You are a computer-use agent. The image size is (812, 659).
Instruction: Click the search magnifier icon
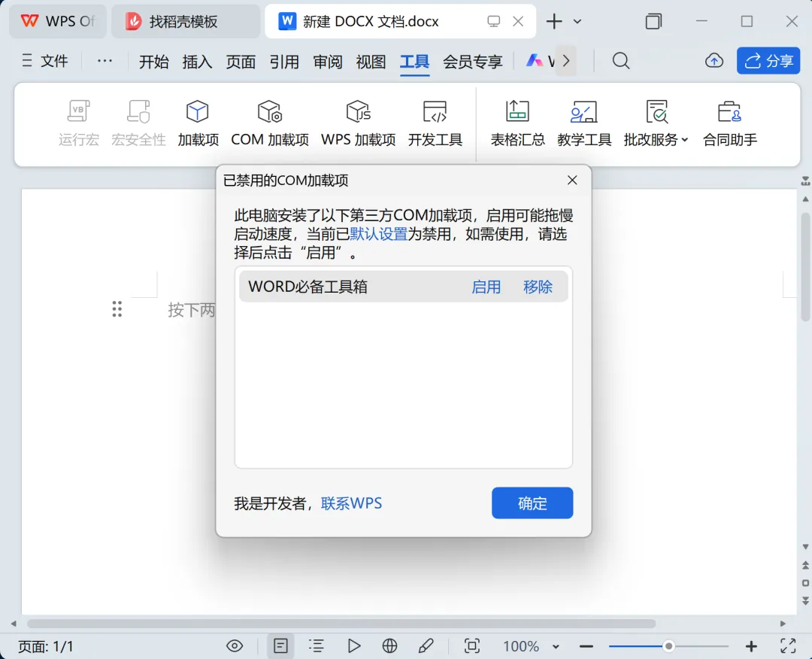coord(620,61)
